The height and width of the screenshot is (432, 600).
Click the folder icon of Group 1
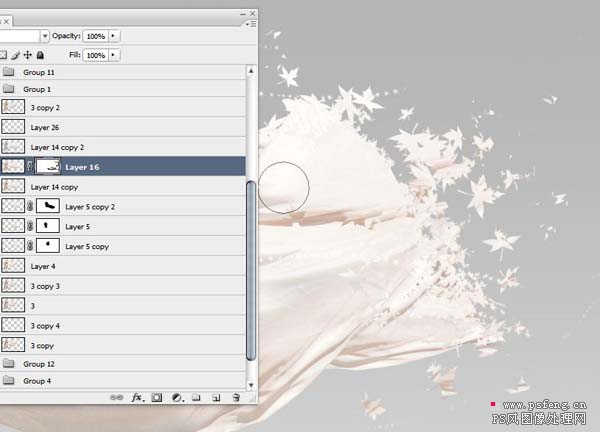pos(8,89)
